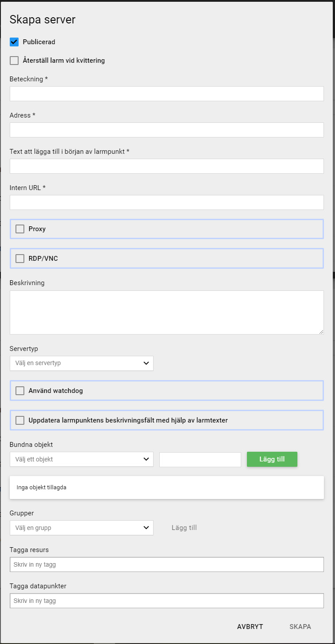
Task: Enable Uppdatera larmpunktens beskrivningsfält checkbox
Action: point(20,420)
